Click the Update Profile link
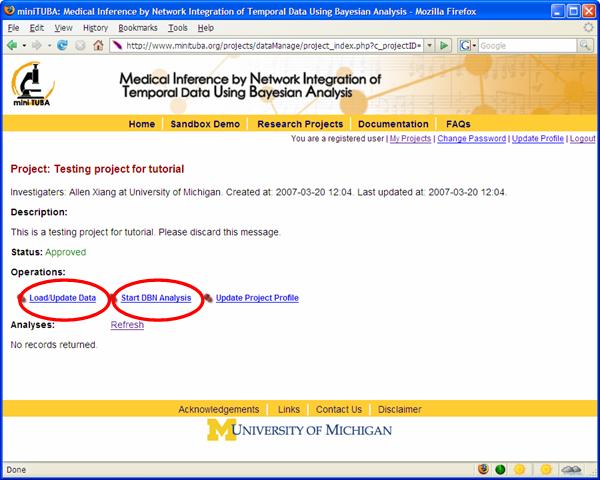This screenshot has width=600, height=480. tap(538, 139)
